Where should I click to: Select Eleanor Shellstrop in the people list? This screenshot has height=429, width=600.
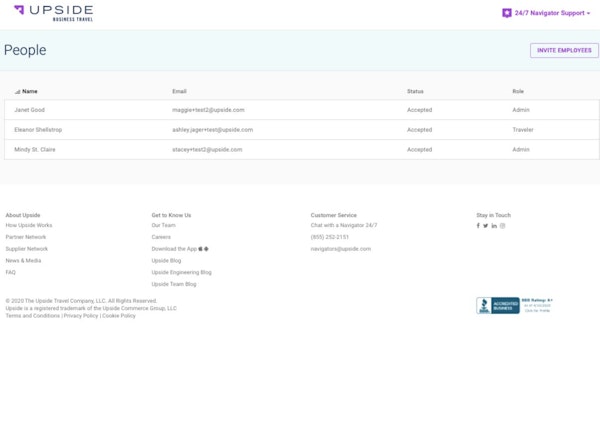39,130
